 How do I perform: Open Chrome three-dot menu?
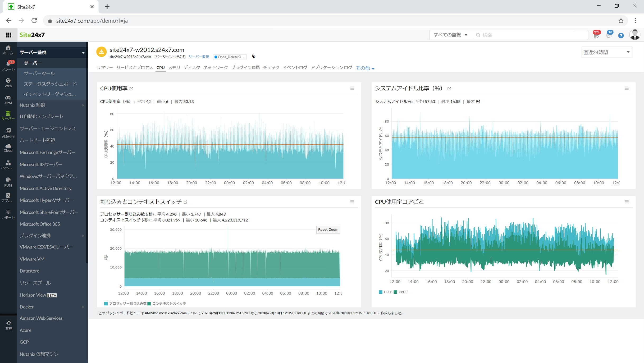635,21
